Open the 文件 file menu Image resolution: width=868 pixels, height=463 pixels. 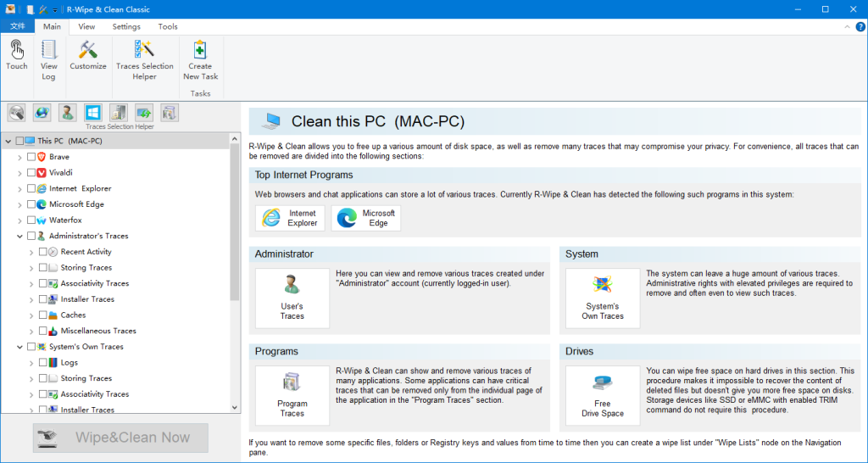coord(18,26)
